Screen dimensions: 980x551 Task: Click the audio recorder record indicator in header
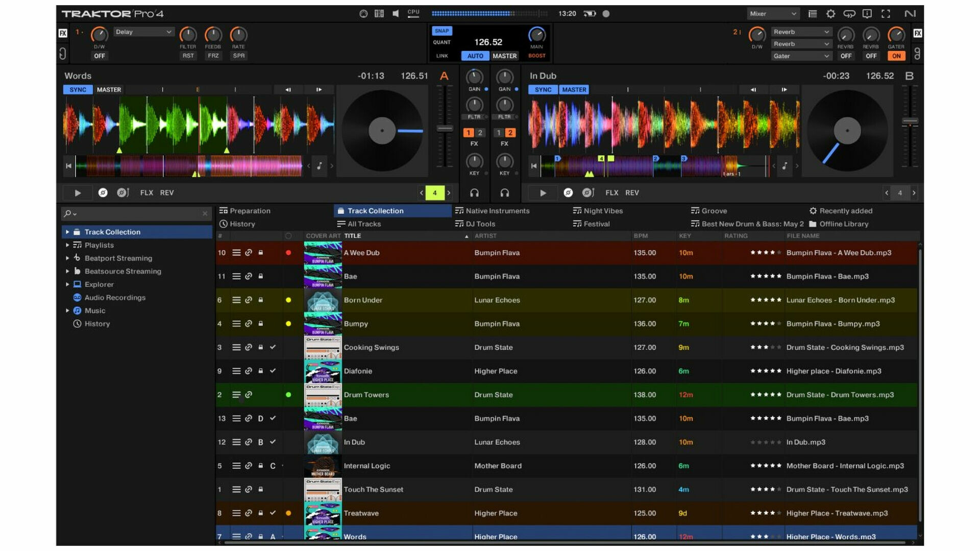606,14
